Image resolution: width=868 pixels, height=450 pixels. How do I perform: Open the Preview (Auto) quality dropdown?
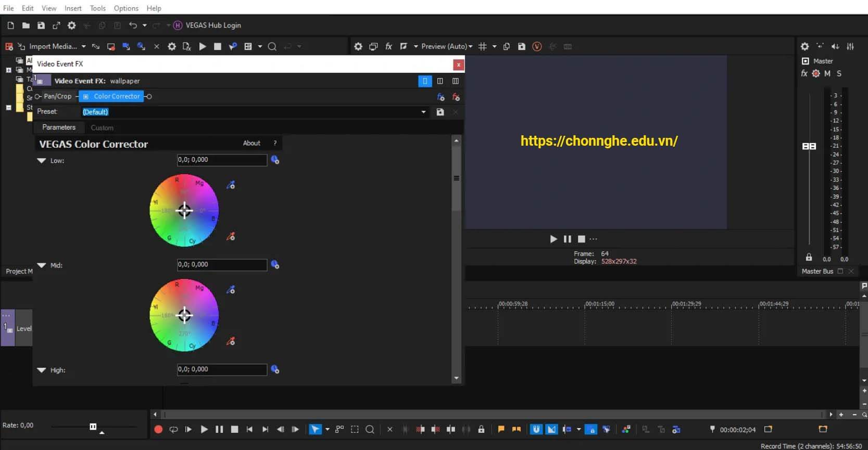[447, 46]
